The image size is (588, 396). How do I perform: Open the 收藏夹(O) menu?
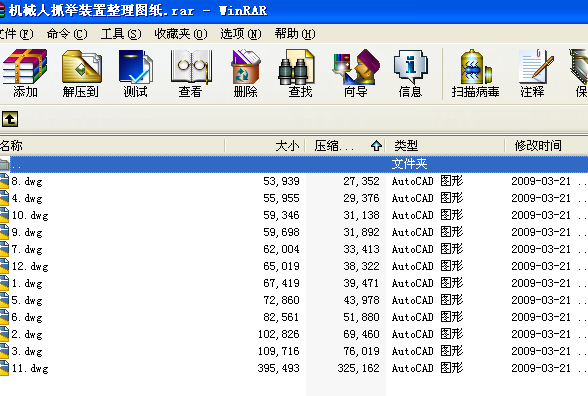click(x=181, y=34)
